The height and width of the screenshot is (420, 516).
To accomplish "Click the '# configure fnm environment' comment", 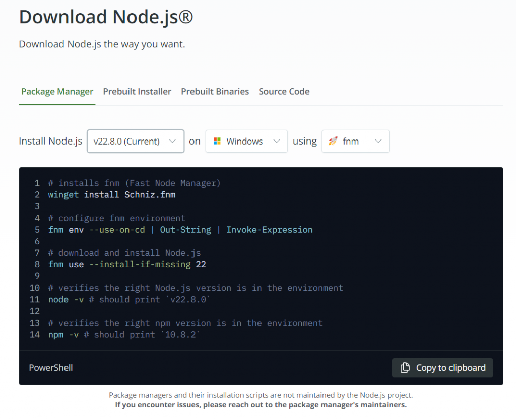I will pyautogui.click(x=117, y=218).
